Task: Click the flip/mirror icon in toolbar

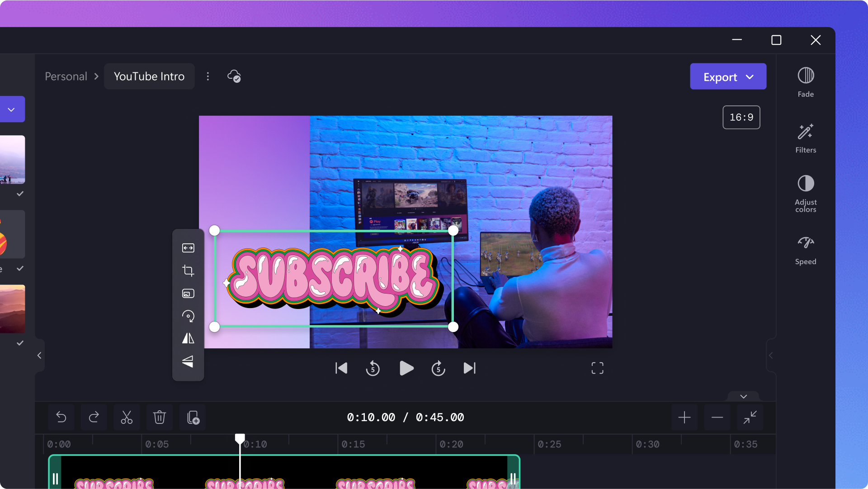Action: (x=189, y=339)
